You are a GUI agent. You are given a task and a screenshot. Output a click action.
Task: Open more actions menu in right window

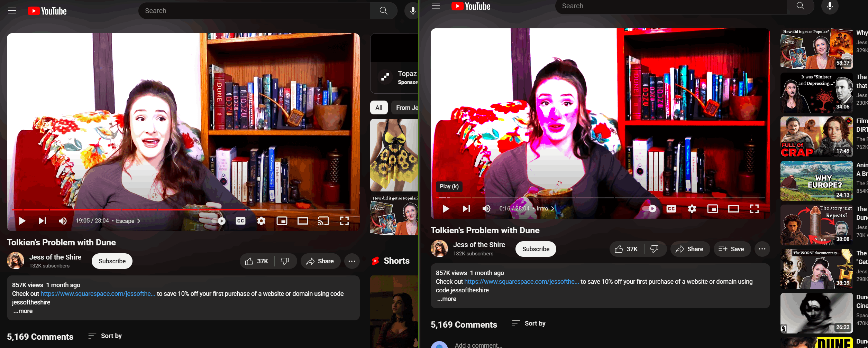point(762,249)
